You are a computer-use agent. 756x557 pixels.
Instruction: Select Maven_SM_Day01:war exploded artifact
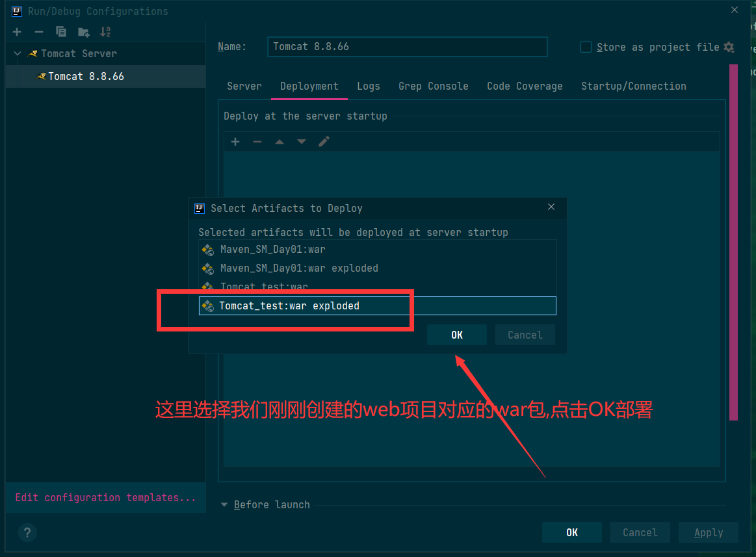click(378, 268)
